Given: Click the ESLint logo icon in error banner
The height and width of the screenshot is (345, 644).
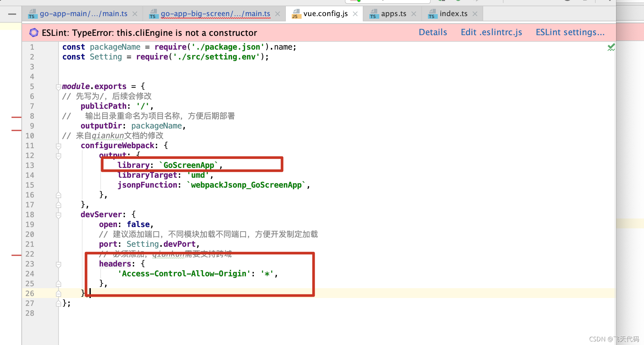Looking at the screenshot, I should 34,33.
